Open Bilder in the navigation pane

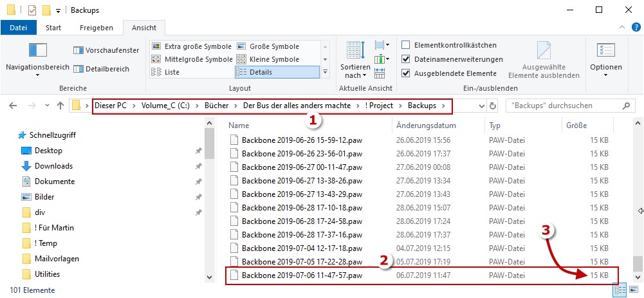(38, 197)
